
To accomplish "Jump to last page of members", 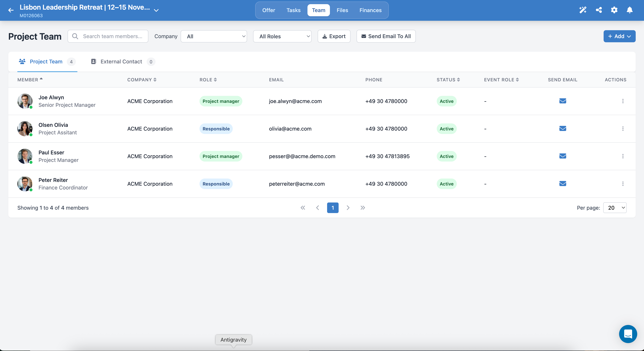I will [x=363, y=208].
